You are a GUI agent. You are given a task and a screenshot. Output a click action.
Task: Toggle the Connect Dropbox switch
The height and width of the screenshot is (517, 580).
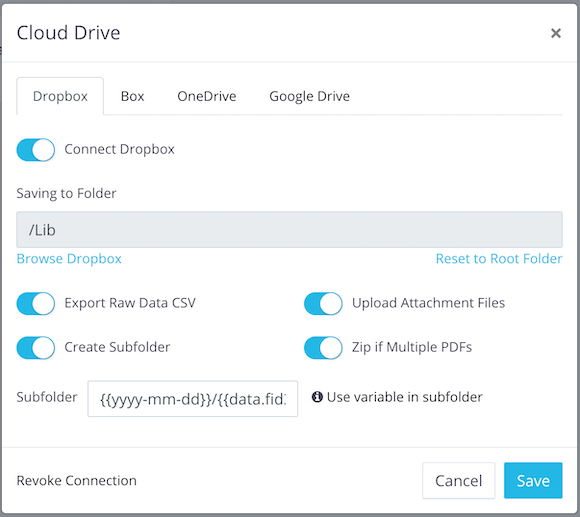pyautogui.click(x=36, y=150)
